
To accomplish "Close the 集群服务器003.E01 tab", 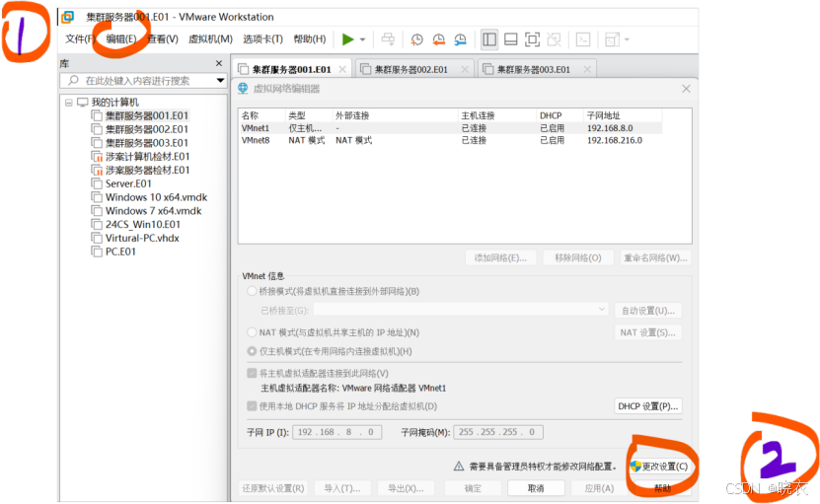I will click(587, 70).
